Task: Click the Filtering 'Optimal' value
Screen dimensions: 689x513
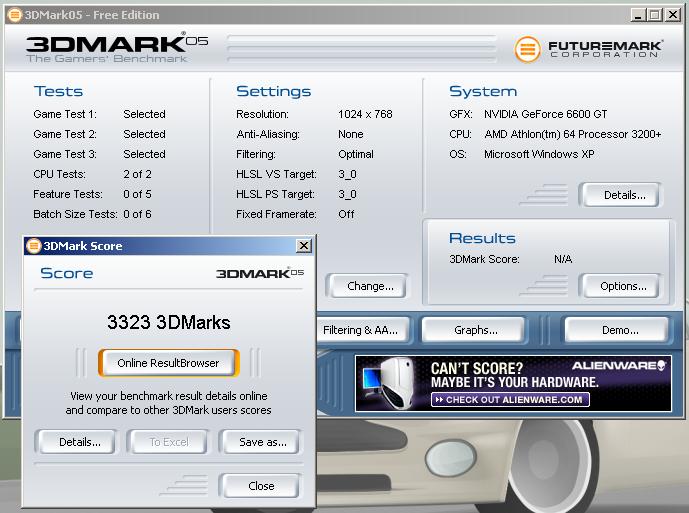Action: pyautogui.click(x=356, y=154)
